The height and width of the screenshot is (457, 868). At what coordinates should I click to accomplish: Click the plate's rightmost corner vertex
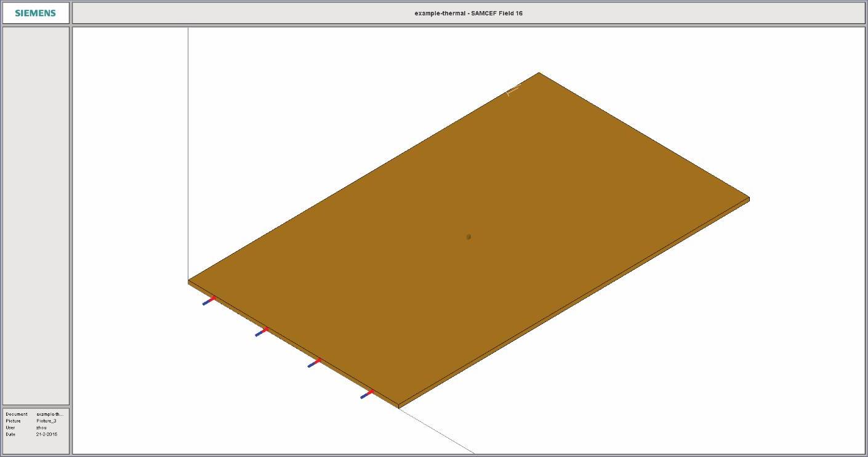click(x=749, y=198)
